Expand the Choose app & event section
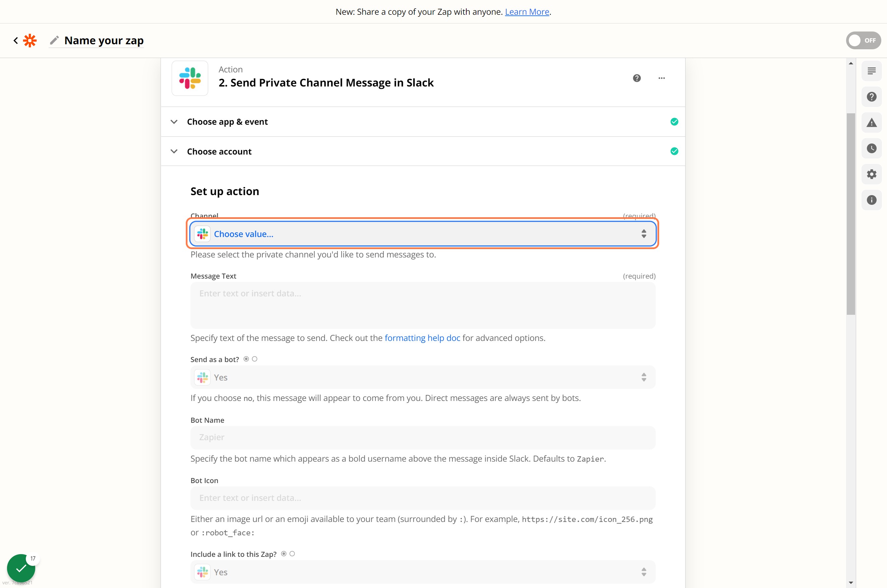This screenshot has height=588, width=887. tap(423, 122)
